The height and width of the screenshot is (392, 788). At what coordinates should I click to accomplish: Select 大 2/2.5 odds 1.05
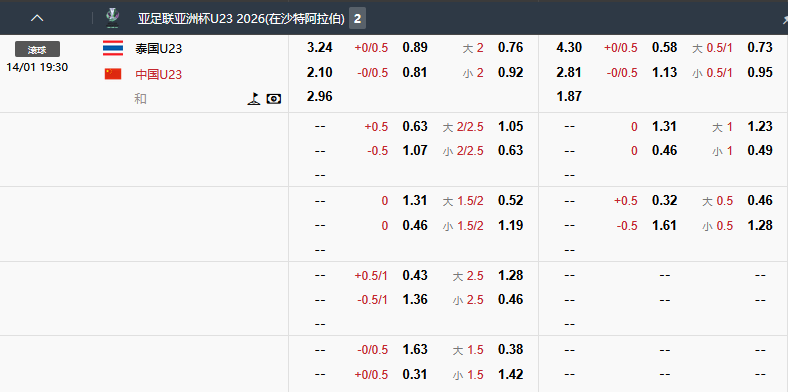[x=511, y=126]
